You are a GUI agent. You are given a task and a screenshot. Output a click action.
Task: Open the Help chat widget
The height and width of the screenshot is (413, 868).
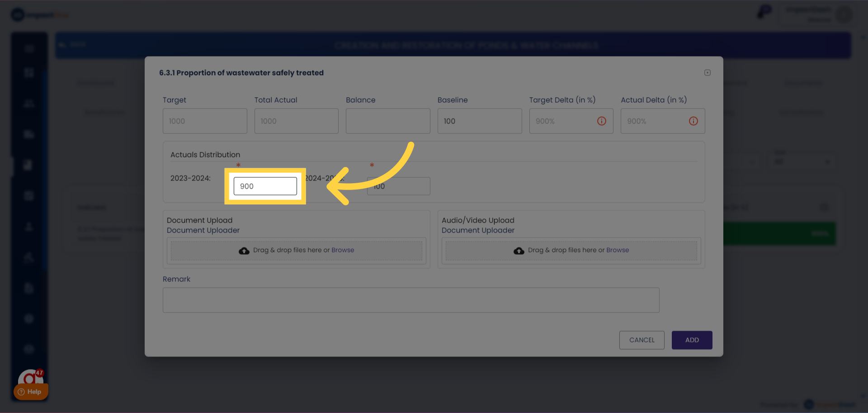coord(30,392)
